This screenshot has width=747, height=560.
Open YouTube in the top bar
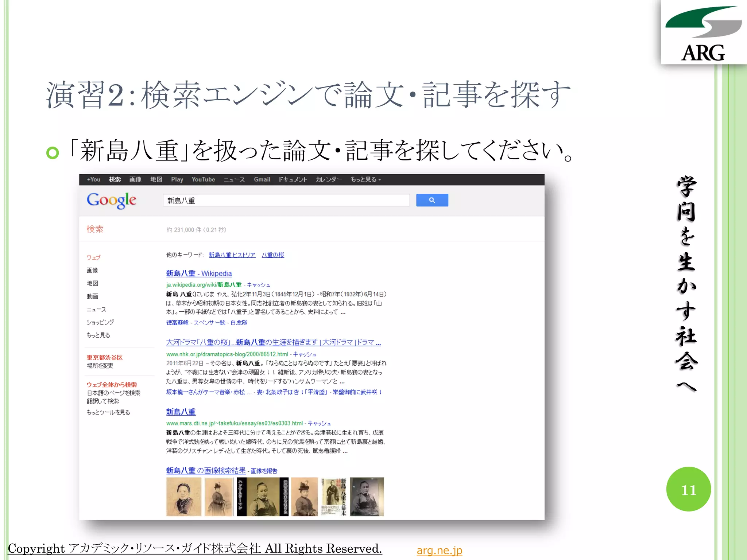[203, 179]
